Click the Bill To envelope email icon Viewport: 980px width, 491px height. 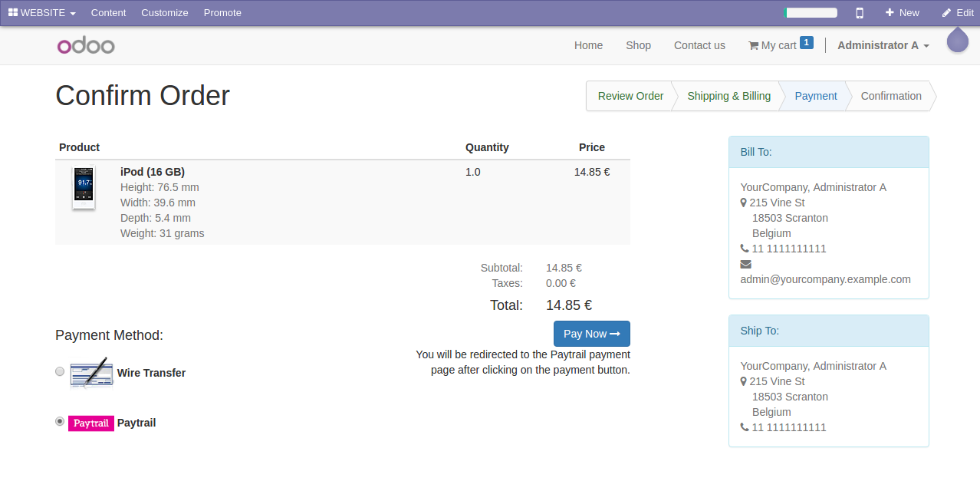coord(745,264)
